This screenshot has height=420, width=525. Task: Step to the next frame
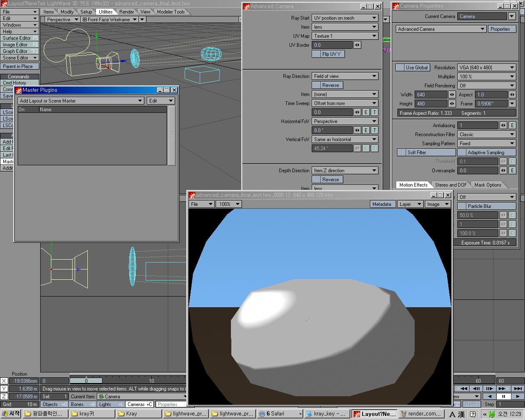pyautogui.click(x=489, y=388)
